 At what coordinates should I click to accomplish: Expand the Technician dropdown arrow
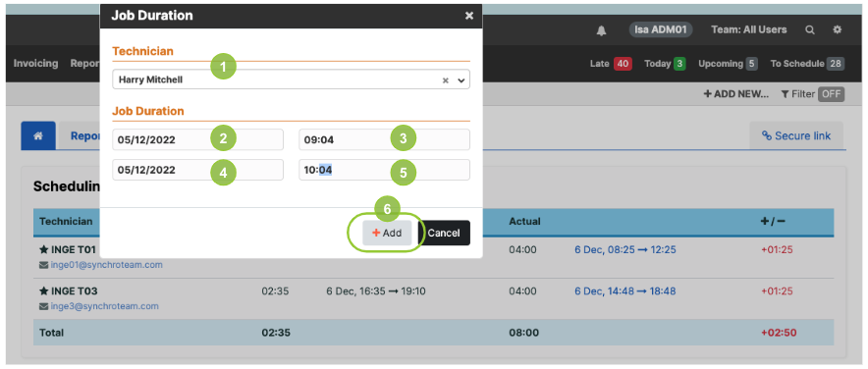pyautogui.click(x=461, y=80)
